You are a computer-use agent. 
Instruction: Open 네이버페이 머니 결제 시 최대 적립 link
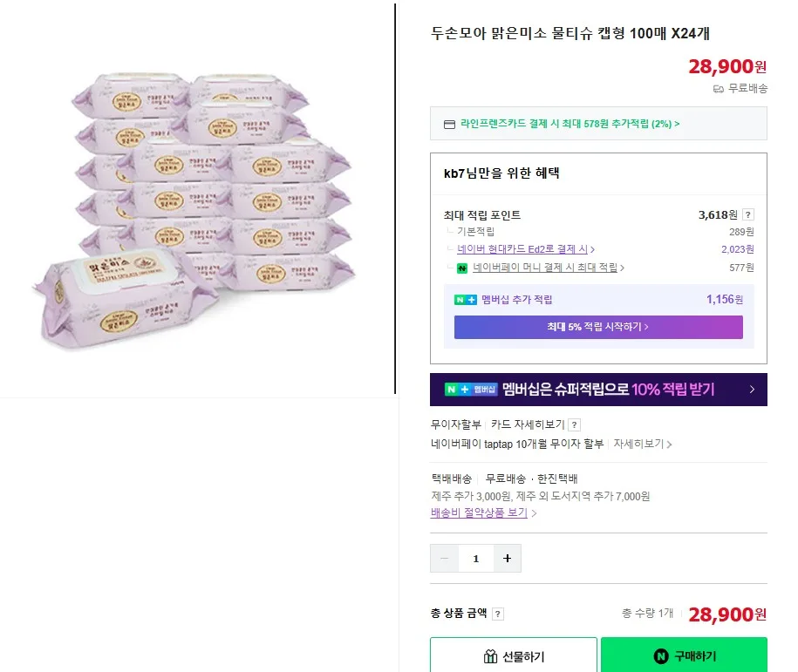coord(548,268)
